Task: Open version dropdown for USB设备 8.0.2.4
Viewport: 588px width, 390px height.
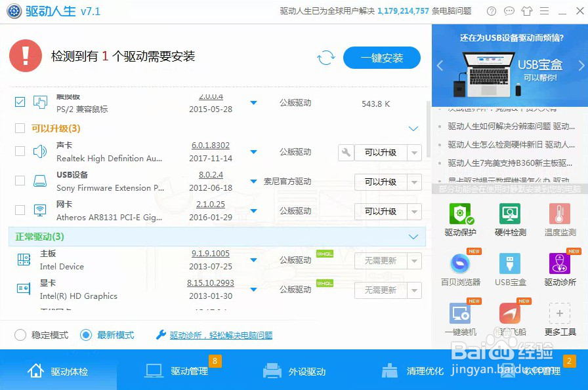Action: 254,182
